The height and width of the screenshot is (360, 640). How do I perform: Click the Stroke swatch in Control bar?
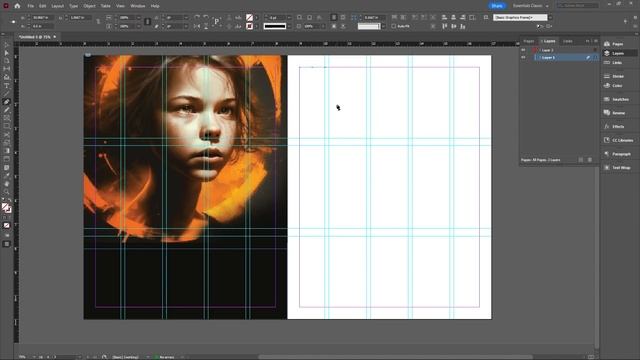(x=249, y=26)
